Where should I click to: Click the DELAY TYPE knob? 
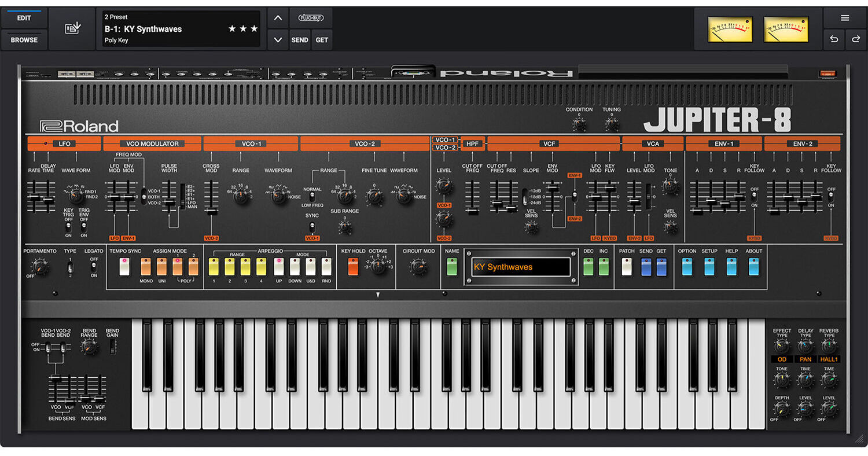806,347
